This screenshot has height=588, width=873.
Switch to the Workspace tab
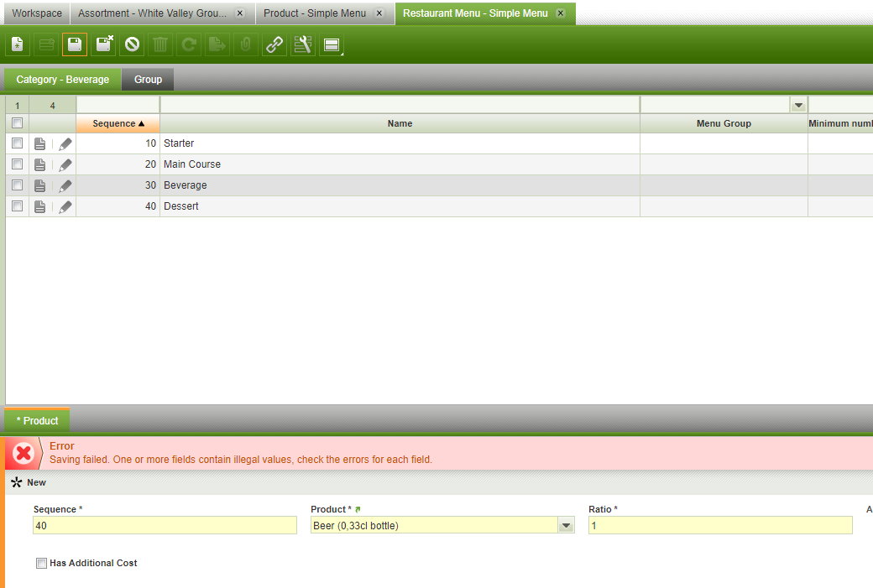[x=37, y=13]
